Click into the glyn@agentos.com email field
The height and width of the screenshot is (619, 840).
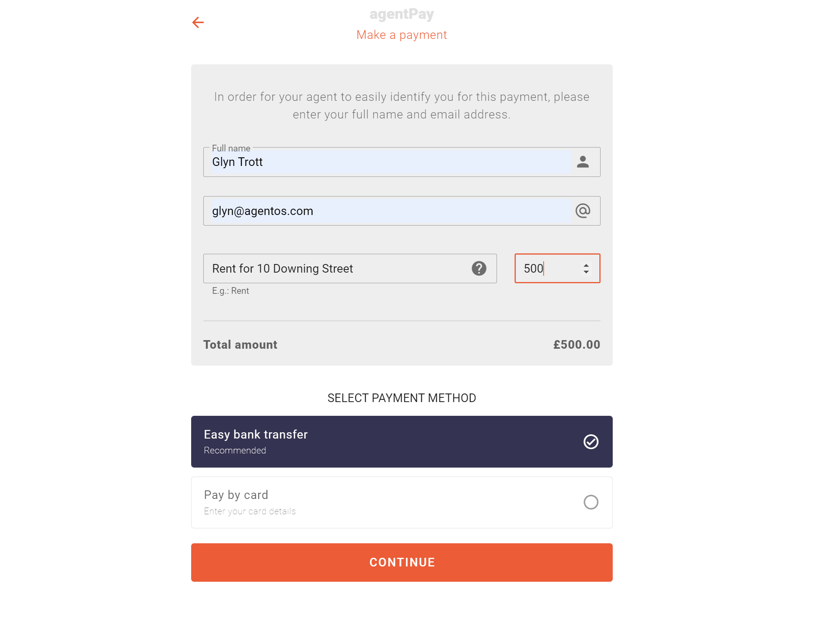[389, 211]
